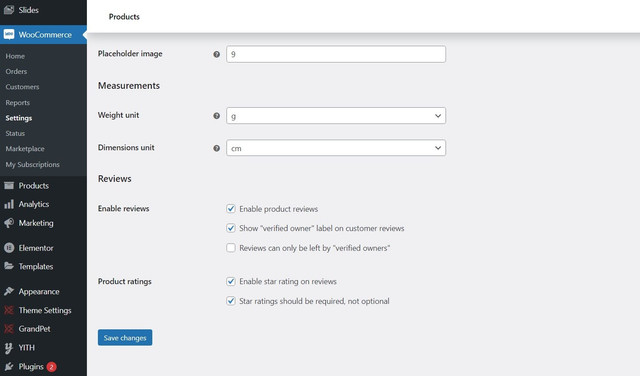Click the Placeholder image input field
This screenshot has width=640, height=376.
click(x=336, y=54)
